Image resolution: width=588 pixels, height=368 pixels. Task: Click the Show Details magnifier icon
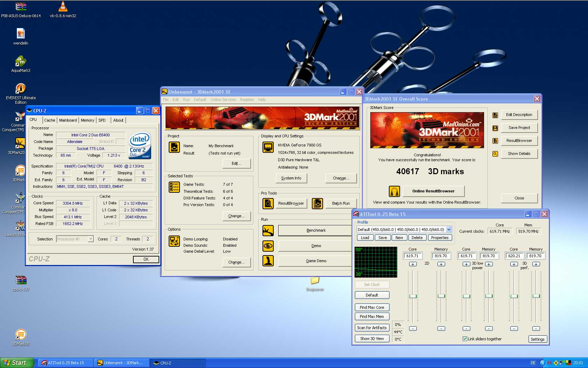(495, 154)
